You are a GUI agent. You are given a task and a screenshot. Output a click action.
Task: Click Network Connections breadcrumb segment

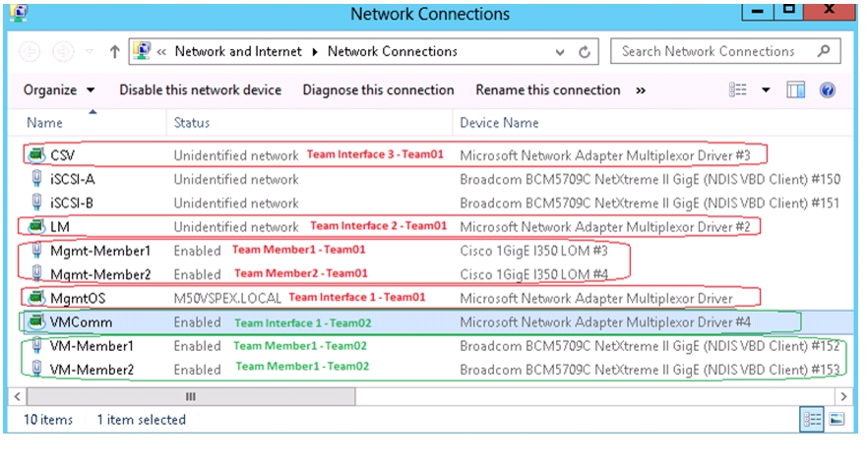click(x=393, y=51)
